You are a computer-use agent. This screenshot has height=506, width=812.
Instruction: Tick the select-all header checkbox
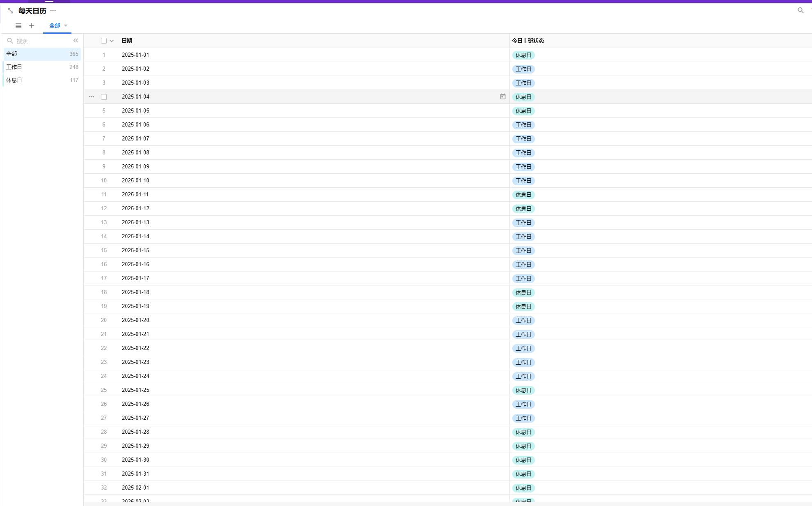(104, 41)
